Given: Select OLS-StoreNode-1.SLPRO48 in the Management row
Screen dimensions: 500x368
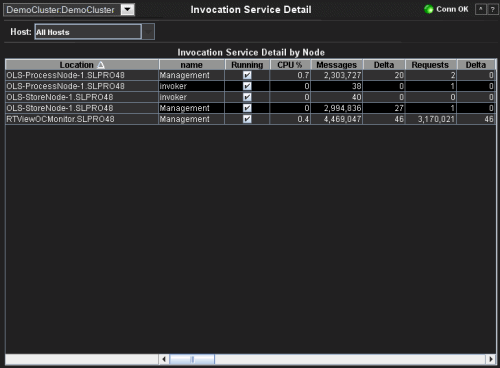Looking at the screenshot, I should 82,108.
